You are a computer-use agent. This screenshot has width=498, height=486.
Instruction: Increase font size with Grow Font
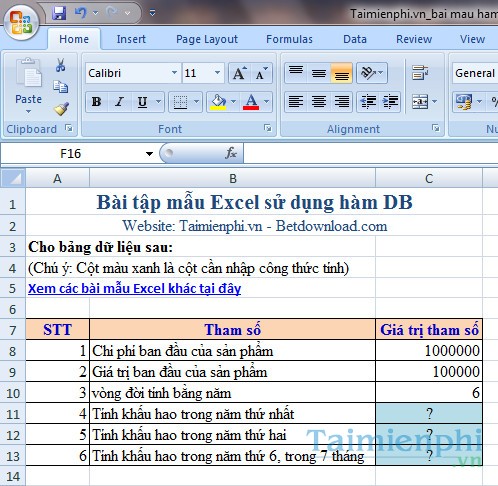tap(239, 73)
